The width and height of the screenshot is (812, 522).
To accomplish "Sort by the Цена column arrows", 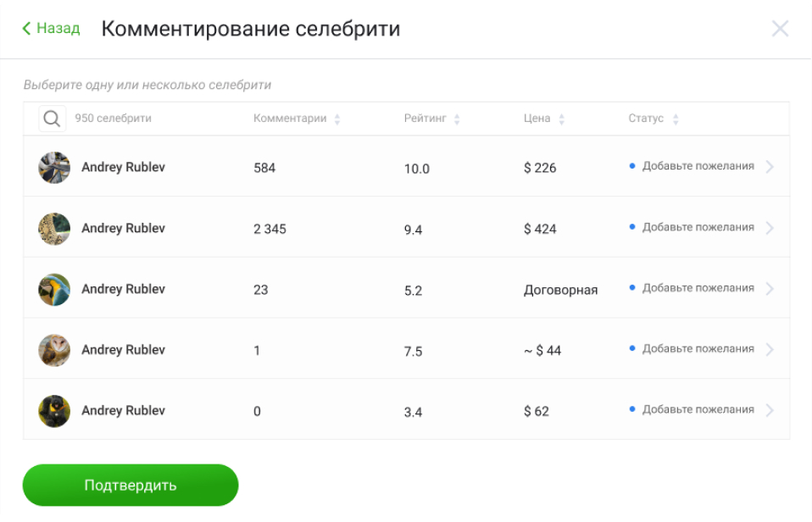I will (561, 119).
